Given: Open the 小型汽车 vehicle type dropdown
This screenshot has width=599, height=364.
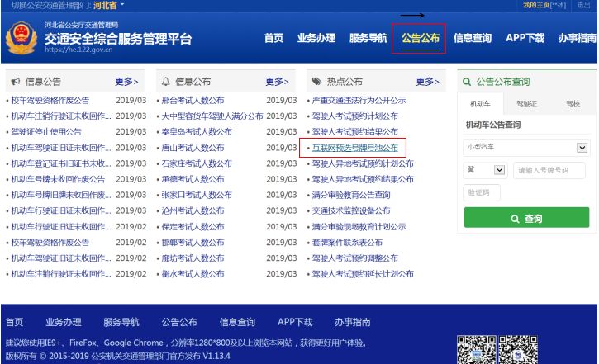Looking at the screenshot, I should [x=526, y=147].
